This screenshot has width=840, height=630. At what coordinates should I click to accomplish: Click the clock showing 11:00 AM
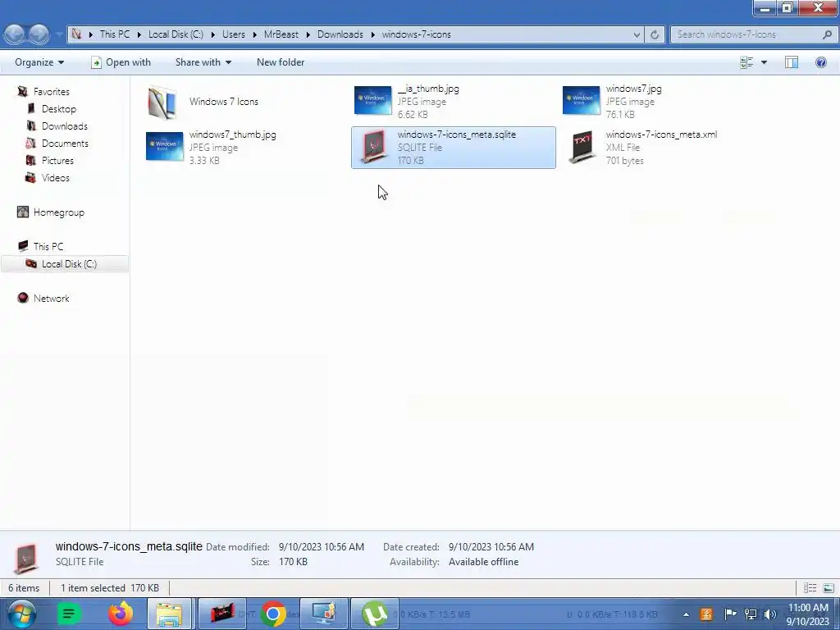pyautogui.click(x=808, y=614)
